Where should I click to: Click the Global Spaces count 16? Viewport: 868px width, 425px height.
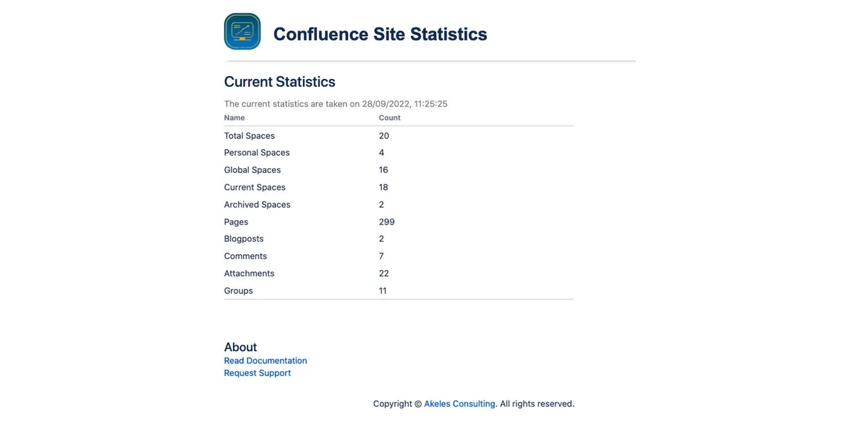tap(383, 170)
